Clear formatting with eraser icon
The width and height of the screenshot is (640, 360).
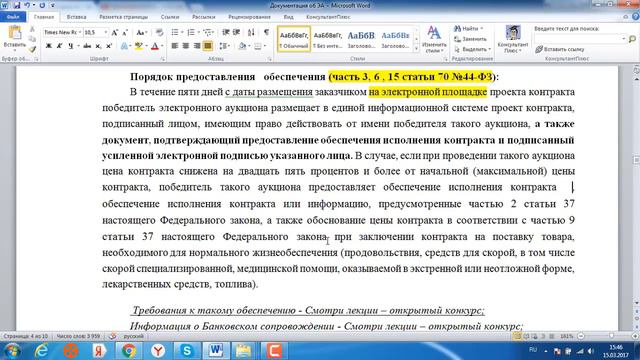159,32
